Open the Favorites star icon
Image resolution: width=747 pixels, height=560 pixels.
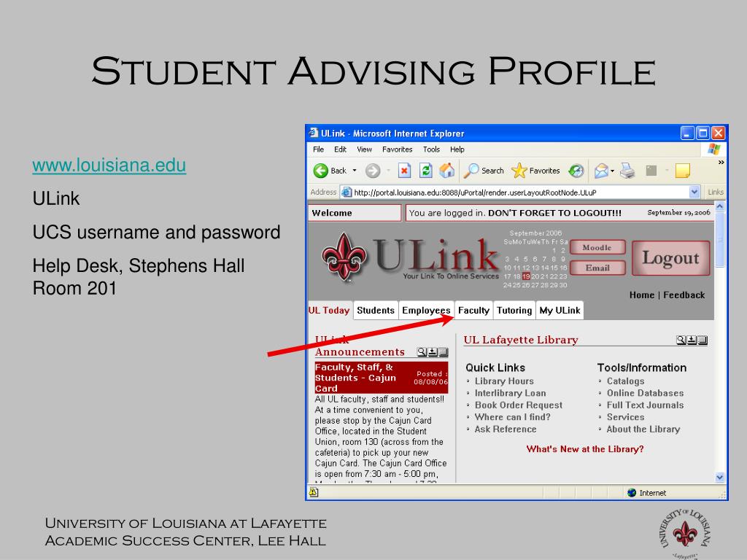click(x=519, y=171)
